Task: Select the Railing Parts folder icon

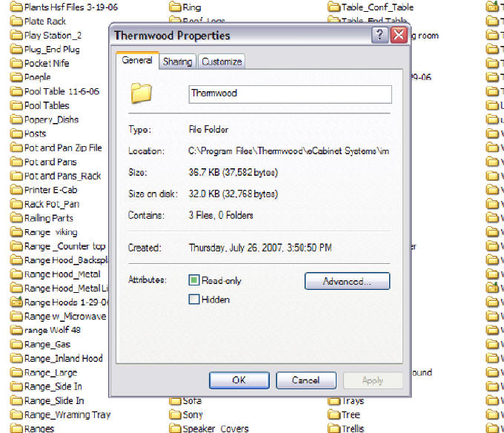Action: pyautogui.click(x=16, y=218)
